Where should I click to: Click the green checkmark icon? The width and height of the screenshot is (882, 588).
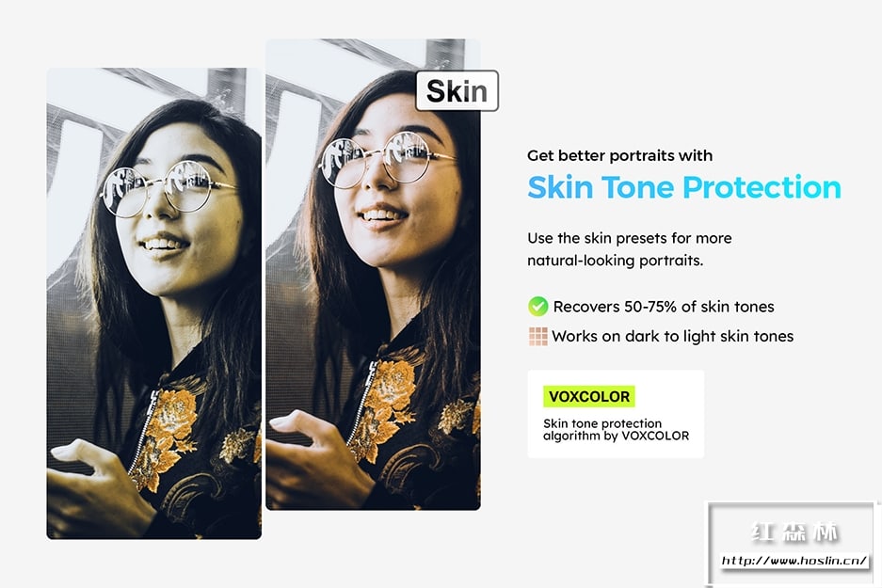point(537,307)
